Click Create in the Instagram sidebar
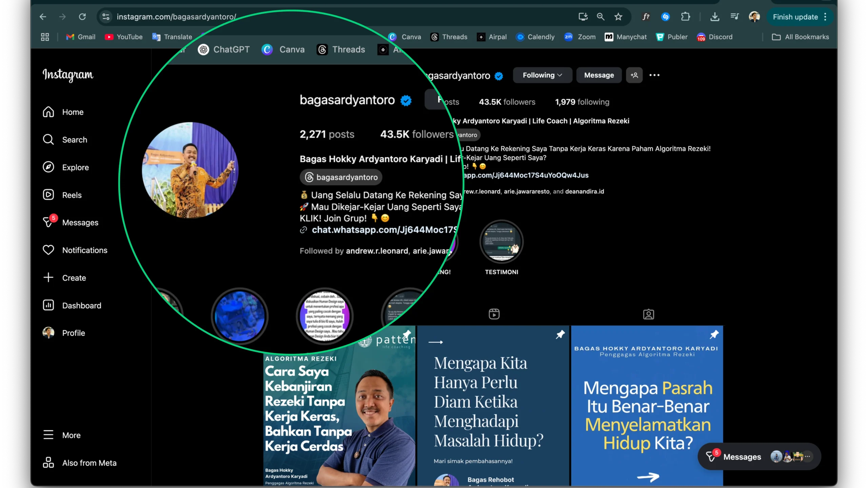Image resolution: width=868 pixels, height=488 pixels. (64, 278)
